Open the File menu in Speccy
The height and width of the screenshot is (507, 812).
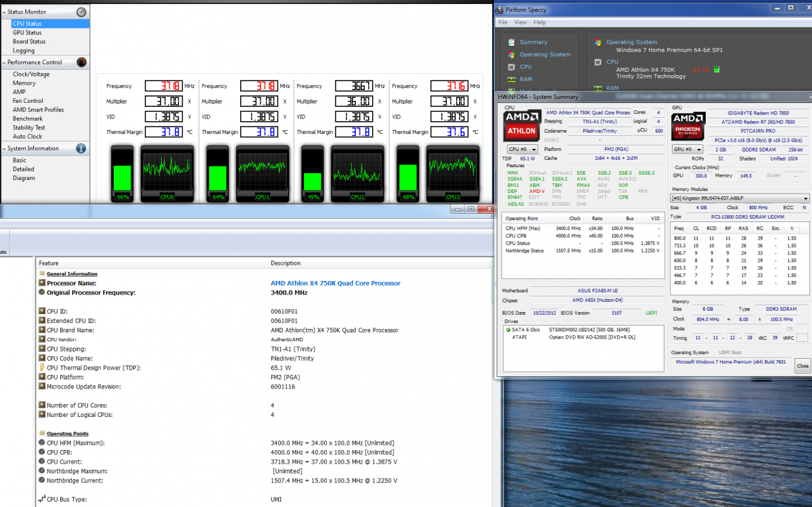pos(503,22)
